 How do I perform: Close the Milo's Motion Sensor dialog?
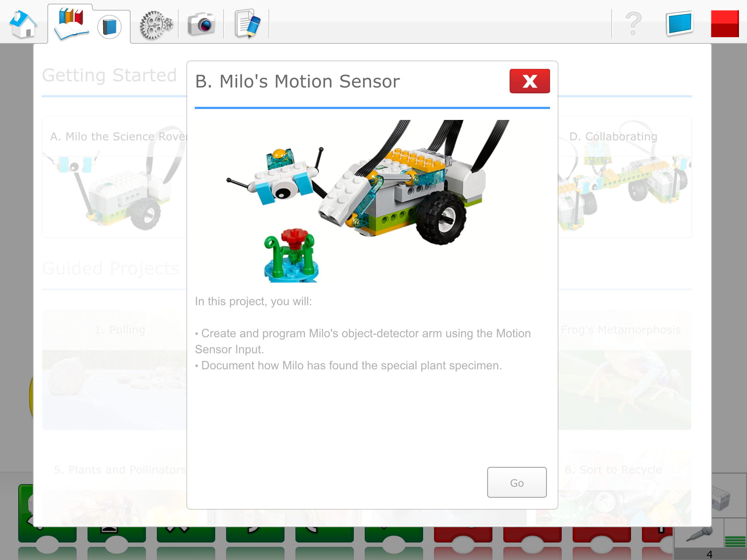(x=530, y=81)
